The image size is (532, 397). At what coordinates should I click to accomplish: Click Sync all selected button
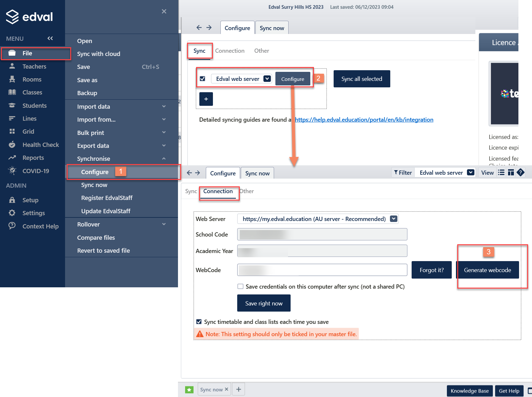pyautogui.click(x=362, y=79)
